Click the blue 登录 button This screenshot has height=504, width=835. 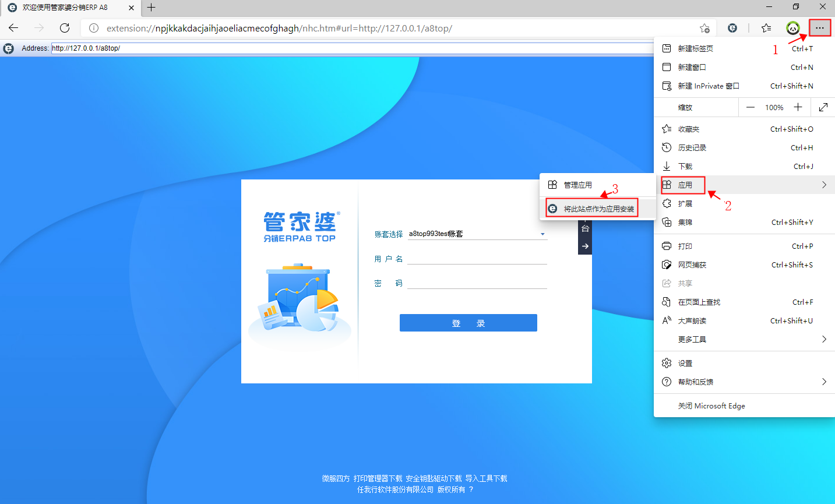coord(468,323)
